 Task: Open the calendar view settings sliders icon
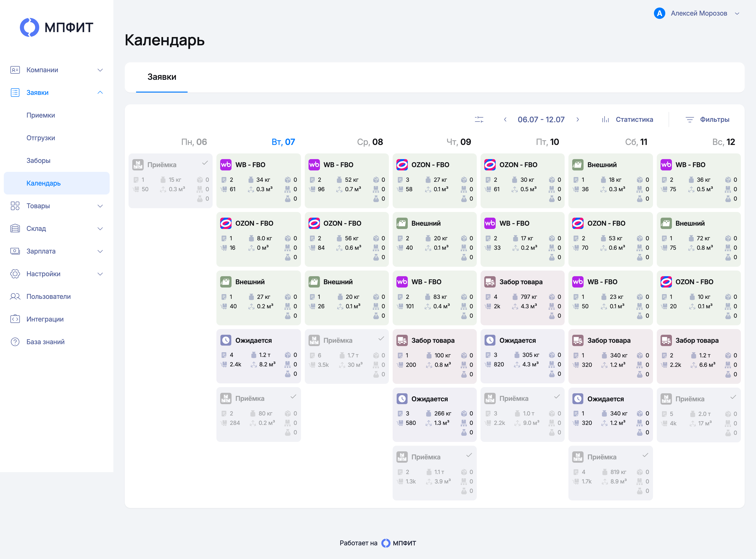pos(479,119)
